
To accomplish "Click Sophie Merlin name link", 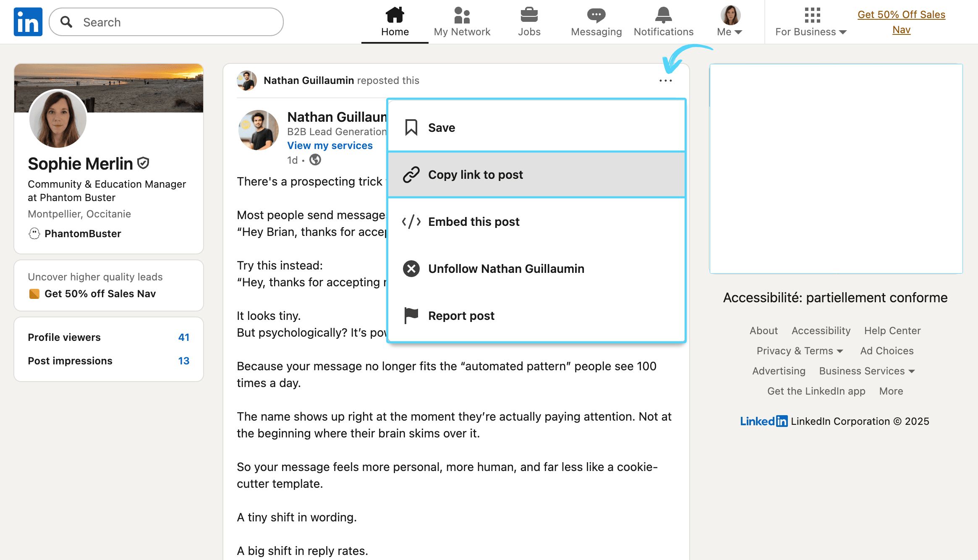I will click(80, 164).
